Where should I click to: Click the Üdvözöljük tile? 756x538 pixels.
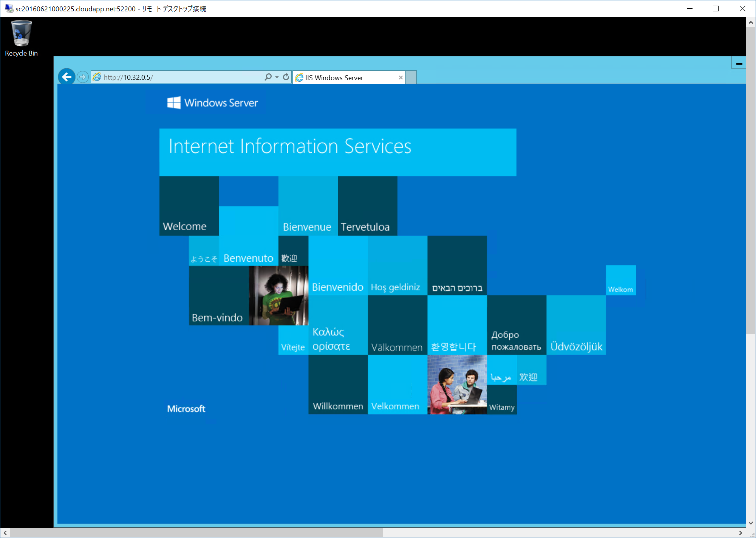576,325
